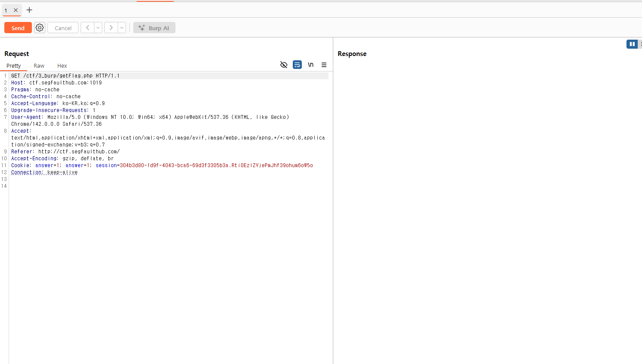The image size is (642, 364).
Task: Select the side-by-side layout icon
Action: 632,44
